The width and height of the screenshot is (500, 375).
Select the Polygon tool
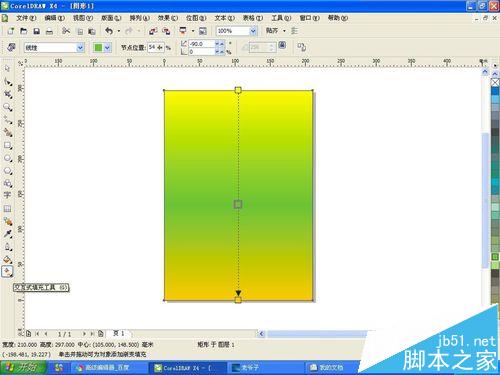coord(8,171)
